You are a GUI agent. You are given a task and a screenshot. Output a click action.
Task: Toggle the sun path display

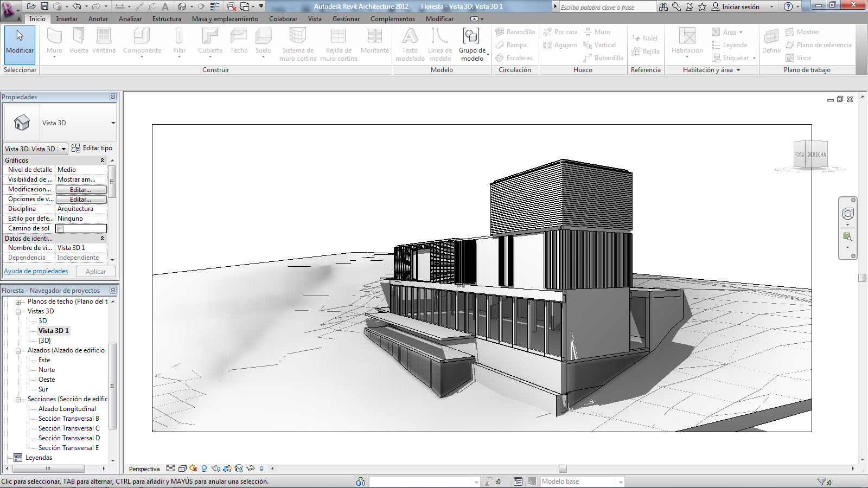(193, 468)
